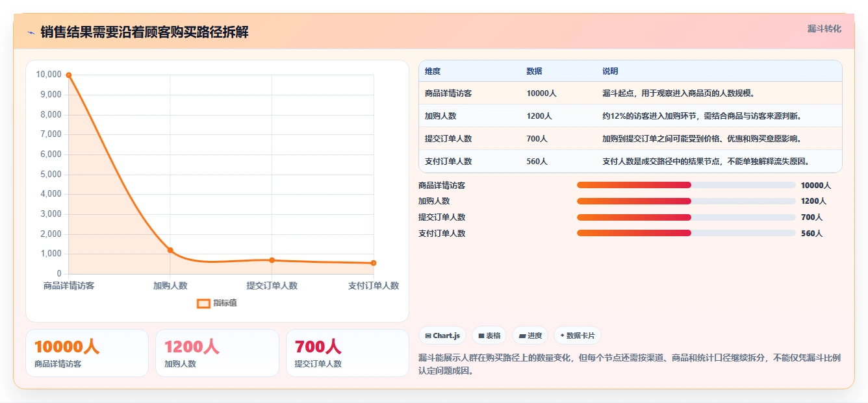Open the 10000人 商品详情访客 data card

tap(86, 353)
